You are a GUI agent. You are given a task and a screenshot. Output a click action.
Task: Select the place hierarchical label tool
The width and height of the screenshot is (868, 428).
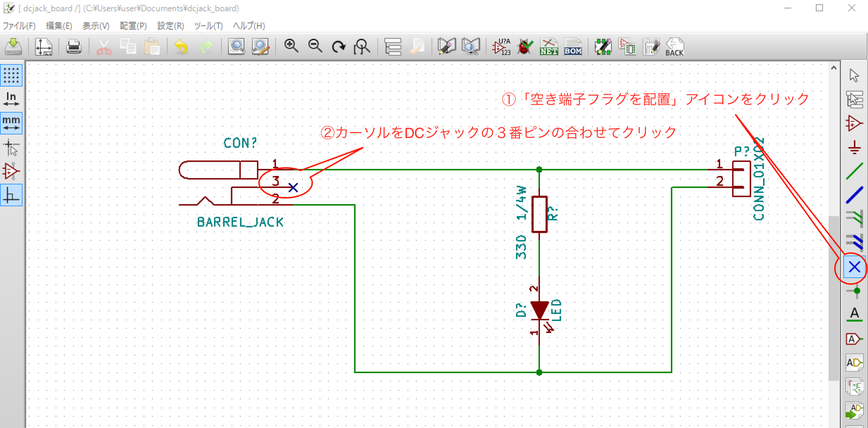pyautogui.click(x=854, y=362)
